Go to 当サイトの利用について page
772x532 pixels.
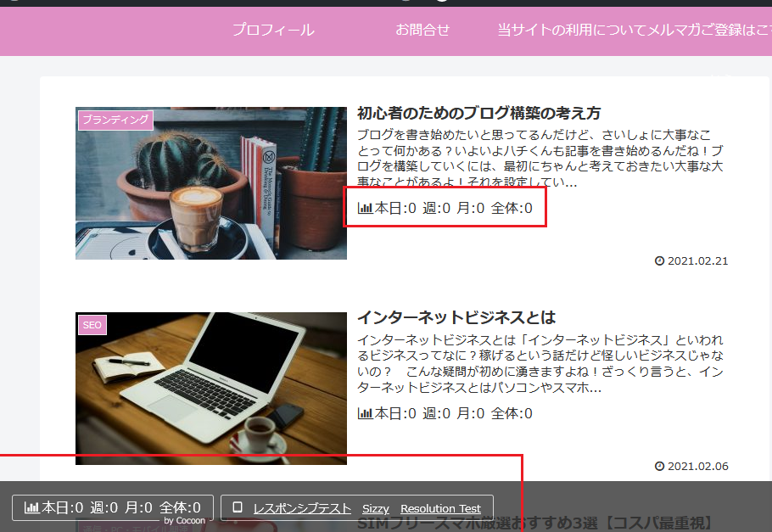pyautogui.click(x=571, y=30)
